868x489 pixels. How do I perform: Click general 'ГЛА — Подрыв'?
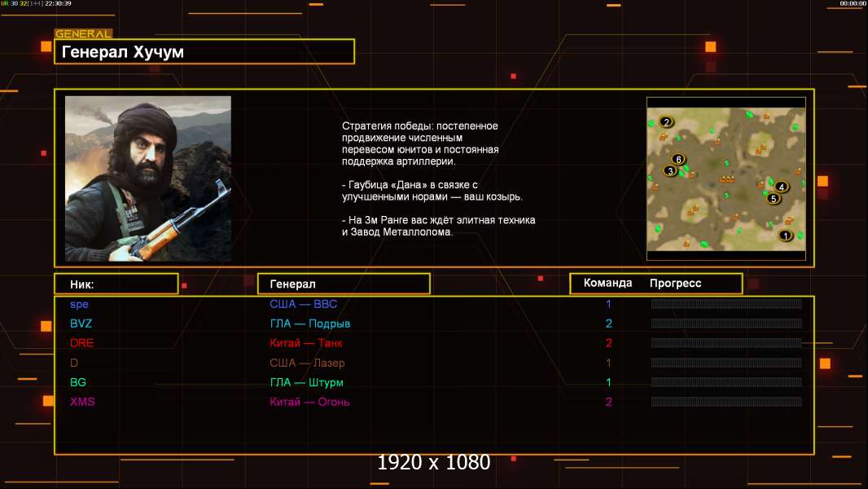click(310, 324)
